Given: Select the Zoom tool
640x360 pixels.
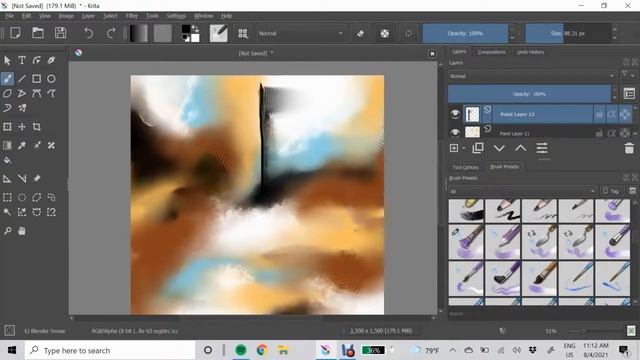Looking at the screenshot, I should coord(7,231).
